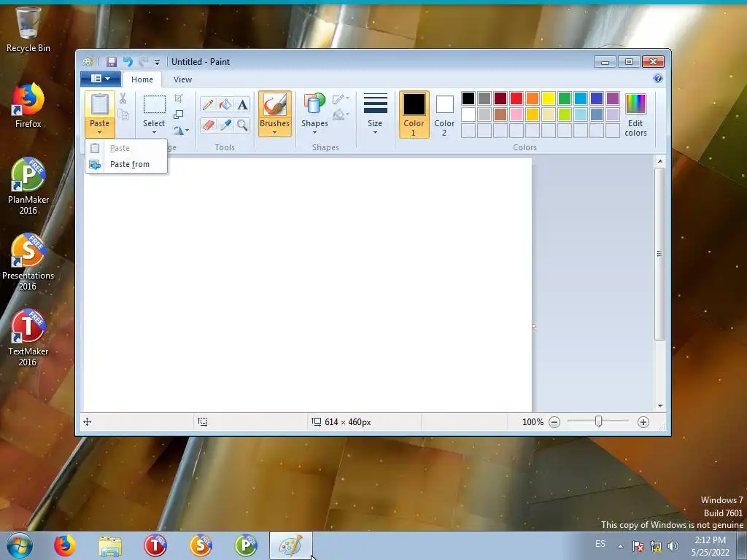Click the zoom out minus button
Screen dimensions: 747x560
(554, 422)
